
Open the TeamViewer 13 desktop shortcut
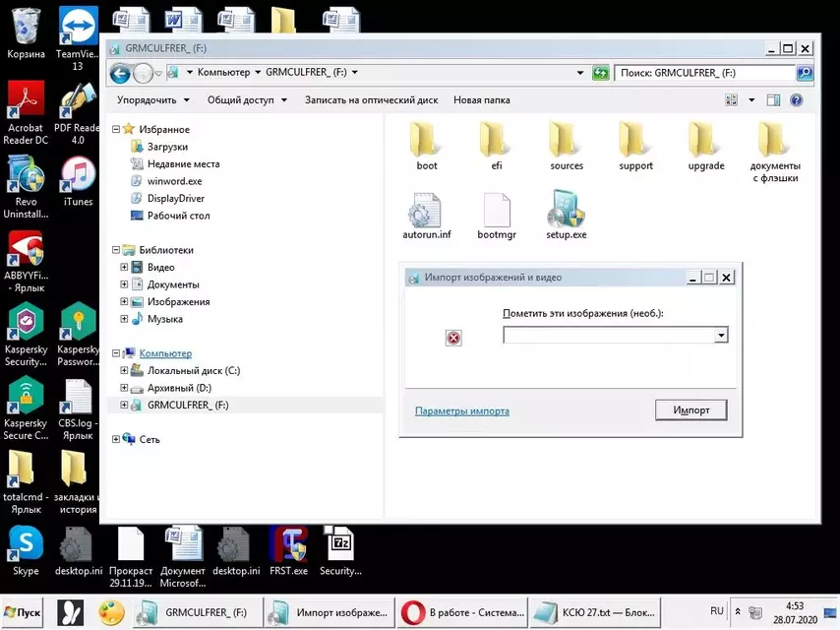pyautogui.click(x=78, y=38)
